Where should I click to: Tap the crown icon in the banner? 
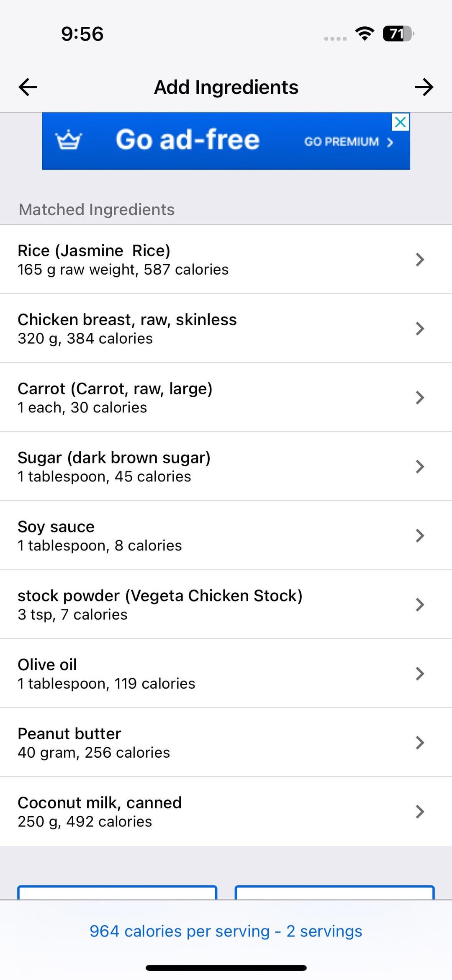(69, 140)
